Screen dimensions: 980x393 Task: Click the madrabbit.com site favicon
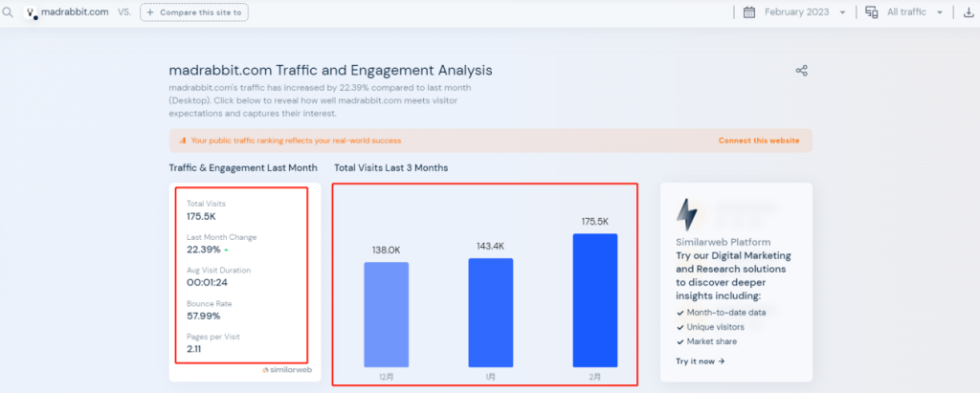30,12
